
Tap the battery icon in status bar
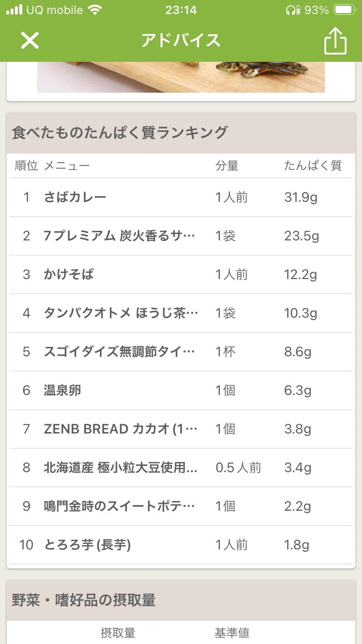click(x=345, y=10)
